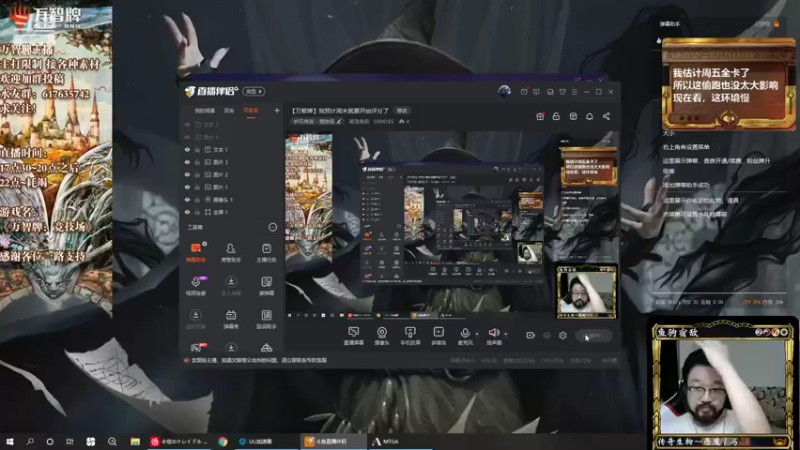Viewport: 800px width, 450px height.
Task: Open Task View on the taskbar
Action: 70,441
